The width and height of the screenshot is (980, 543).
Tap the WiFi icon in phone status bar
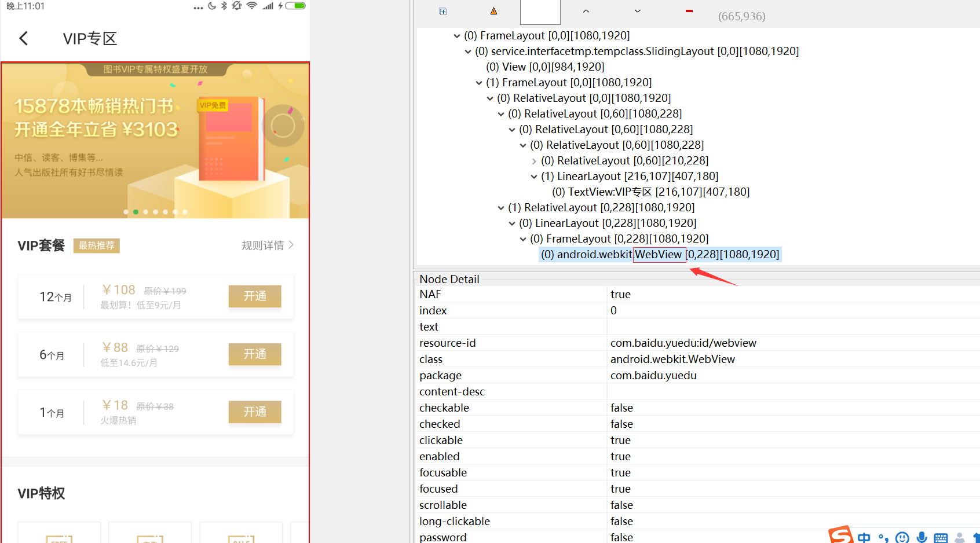point(251,6)
